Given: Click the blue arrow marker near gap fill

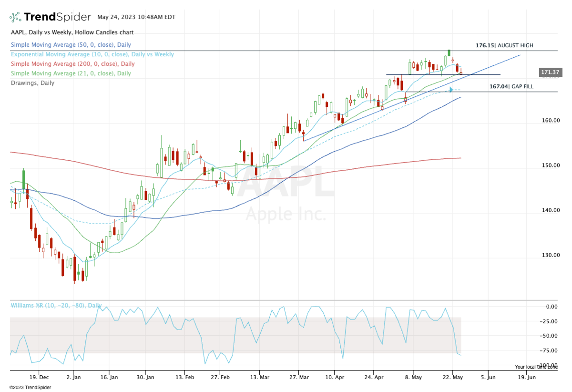Looking at the screenshot, I should [451, 89].
